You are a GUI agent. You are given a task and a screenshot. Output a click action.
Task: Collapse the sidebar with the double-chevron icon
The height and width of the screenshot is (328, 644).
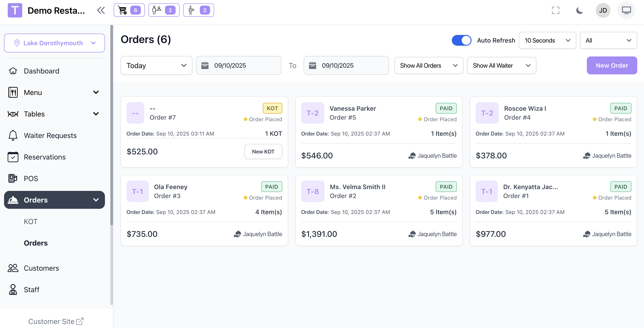pos(101,10)
